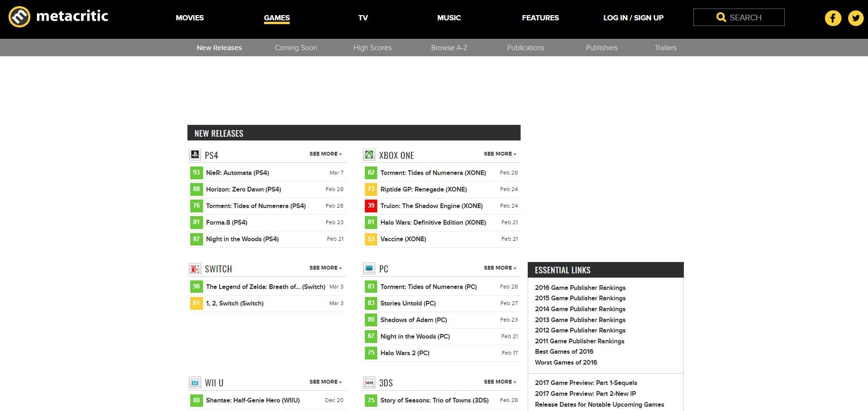The width and height of the screenshot is (868, 411).
Task: Select the Coming Soon tab
Action: 296,48
